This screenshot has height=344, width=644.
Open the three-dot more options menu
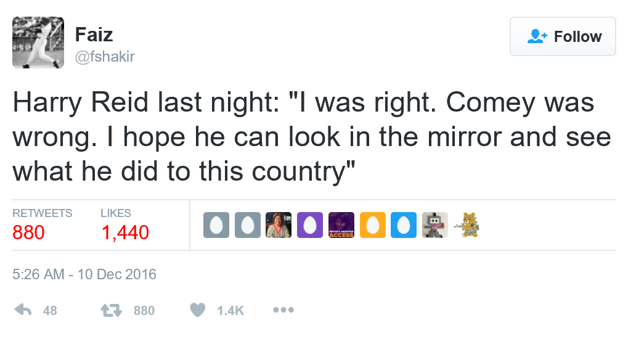point(283,310)
